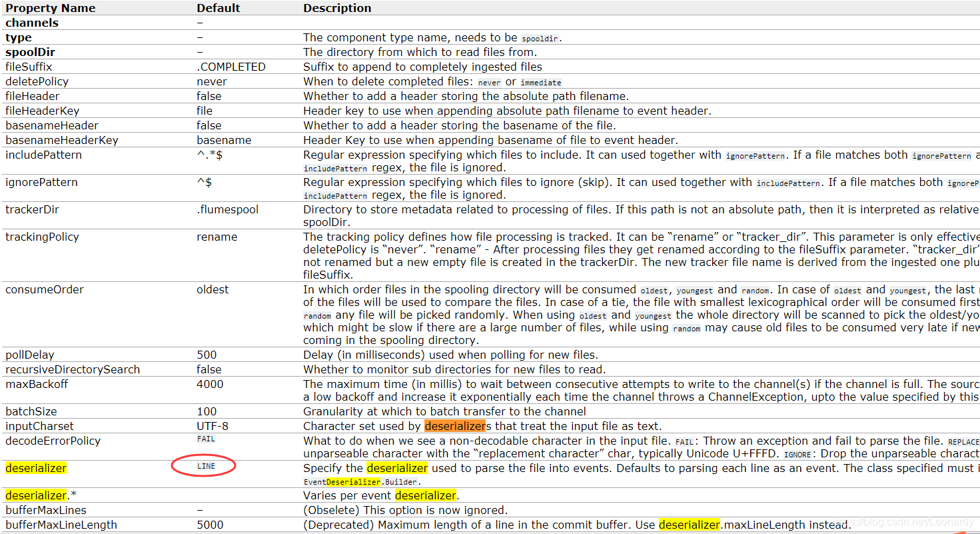
Task: Click the 'LINE' default value
Action: click(206, 466)
